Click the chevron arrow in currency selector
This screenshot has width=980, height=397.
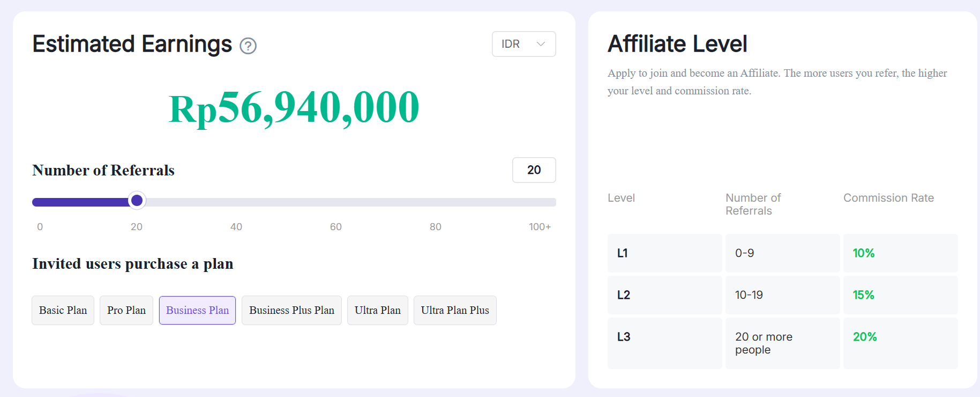(541, 44)
